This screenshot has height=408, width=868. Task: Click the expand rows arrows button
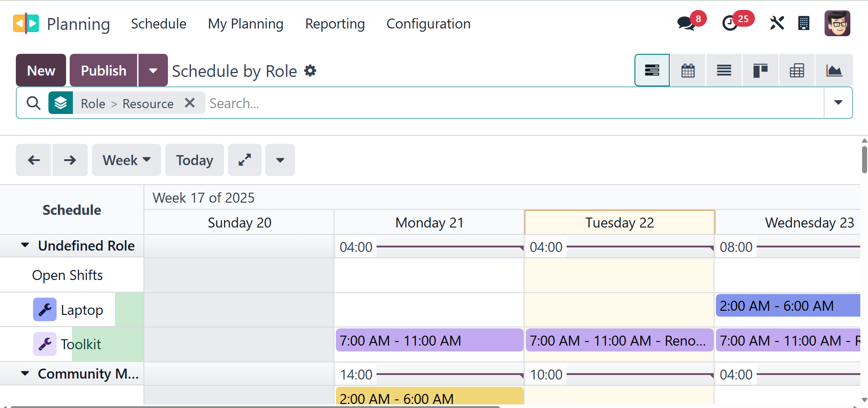coord(245,160)
